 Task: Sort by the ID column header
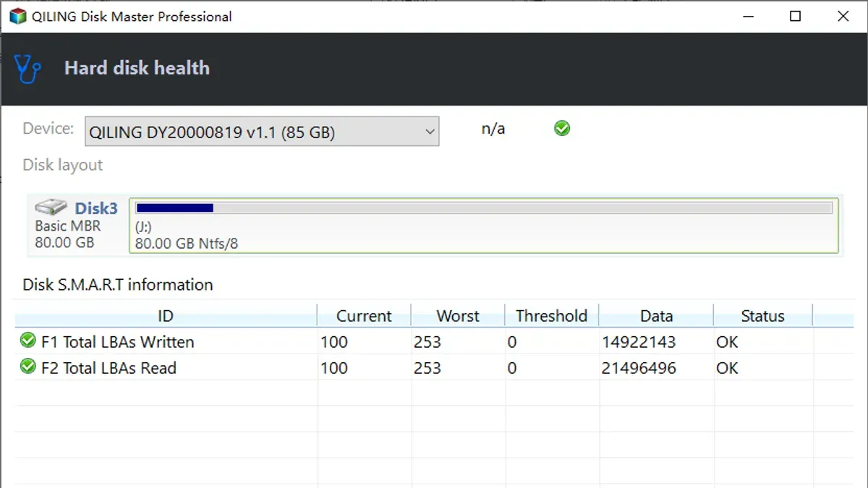tap(166, 316)
